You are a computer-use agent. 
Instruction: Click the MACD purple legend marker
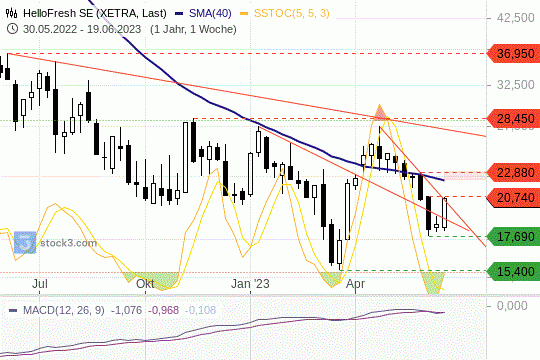(13, 310)
